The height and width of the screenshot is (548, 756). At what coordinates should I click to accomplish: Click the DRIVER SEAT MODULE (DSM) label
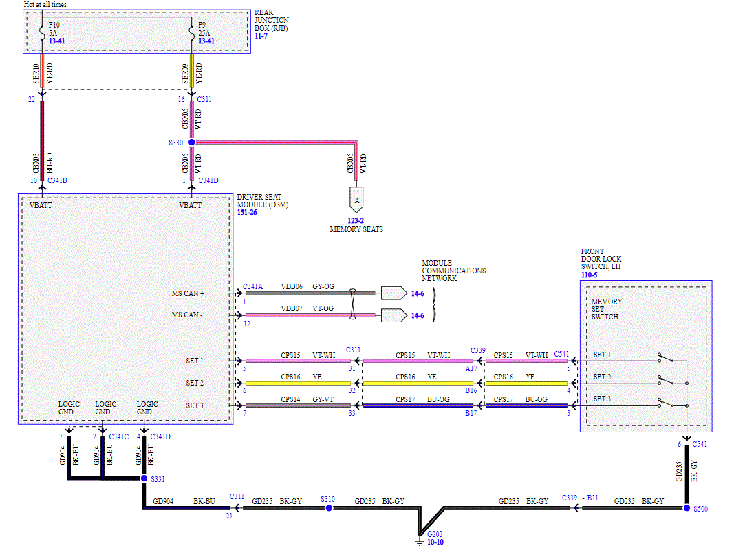click(x=262, y=200)
